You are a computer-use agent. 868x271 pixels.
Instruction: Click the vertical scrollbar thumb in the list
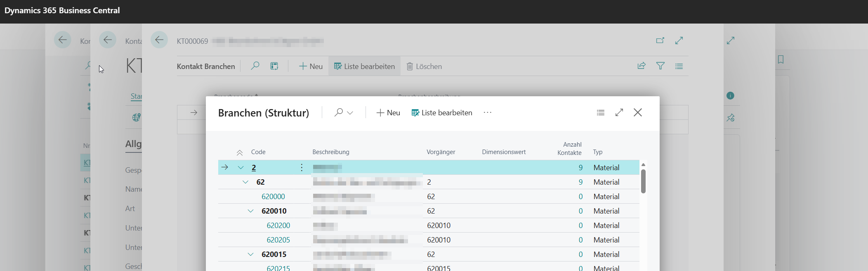click(643, 181)
